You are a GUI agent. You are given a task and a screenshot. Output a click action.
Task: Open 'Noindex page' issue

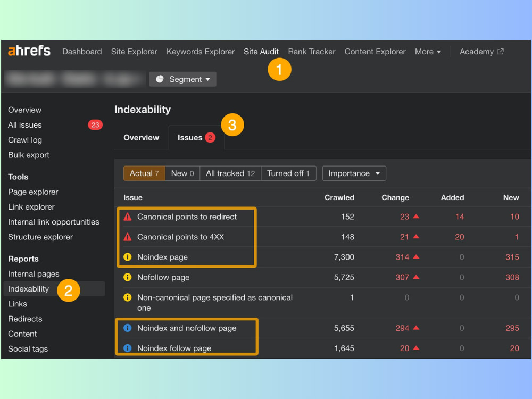[162, 257]
